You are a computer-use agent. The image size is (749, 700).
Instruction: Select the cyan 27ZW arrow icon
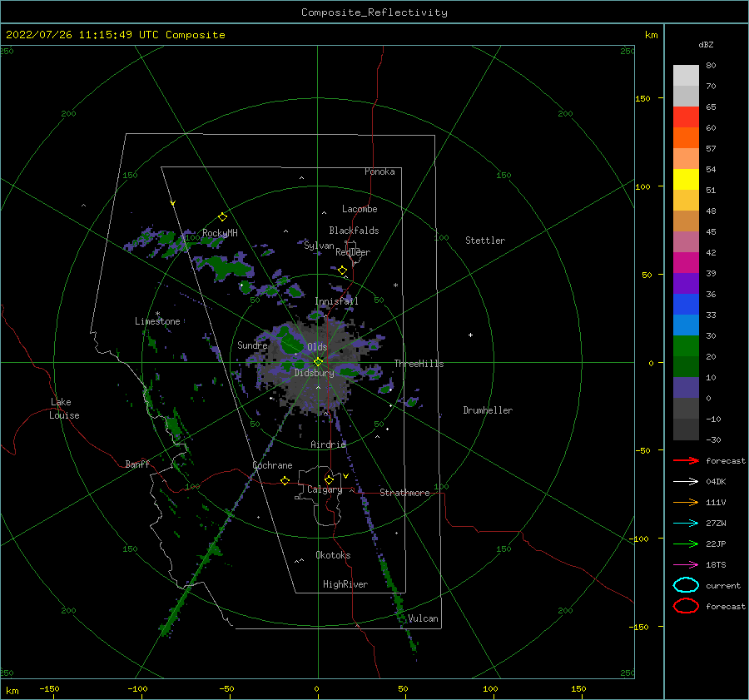(686, 524)
